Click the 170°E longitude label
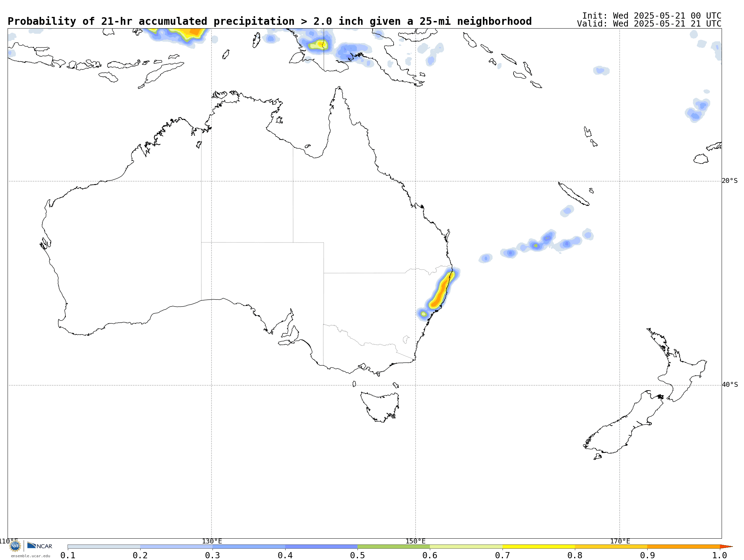The height and width of the screenshot is (560, 744). 620,541
